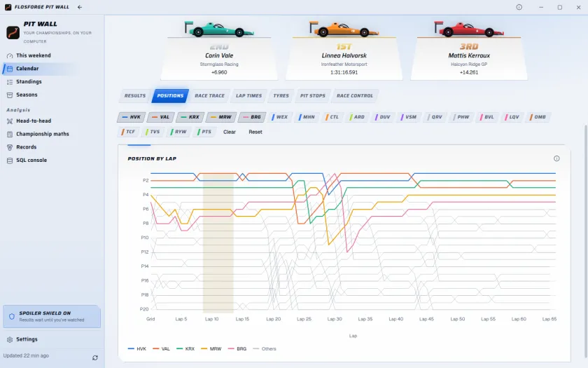The height and width of the screenshot is (368, 588).
Task: Enable the MHN driver chip
Action: 307,117
